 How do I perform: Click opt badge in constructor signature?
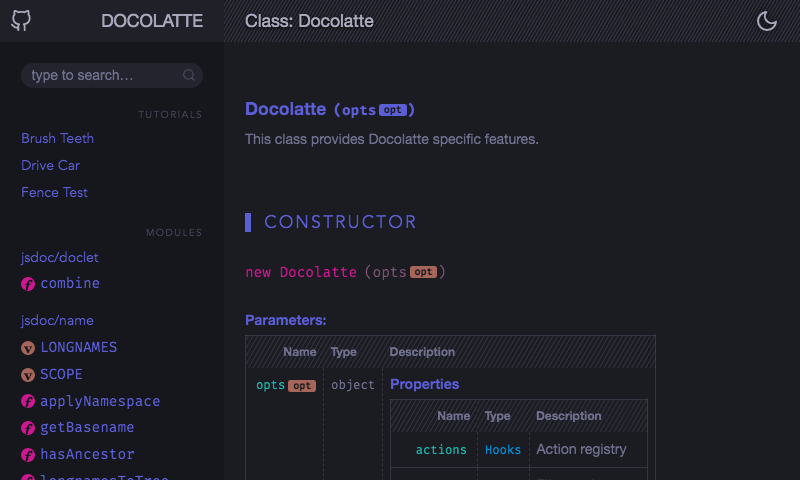pos(423,272)
